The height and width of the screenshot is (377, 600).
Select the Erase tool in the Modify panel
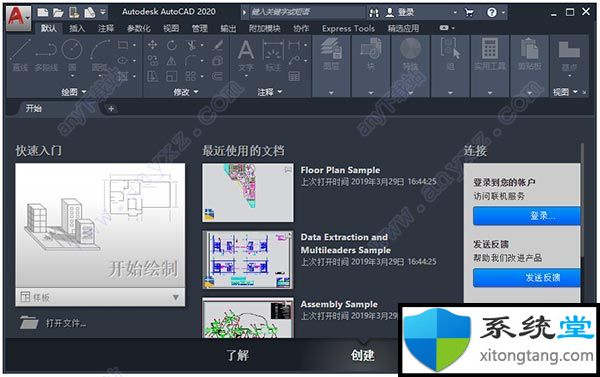pos(218,45)
